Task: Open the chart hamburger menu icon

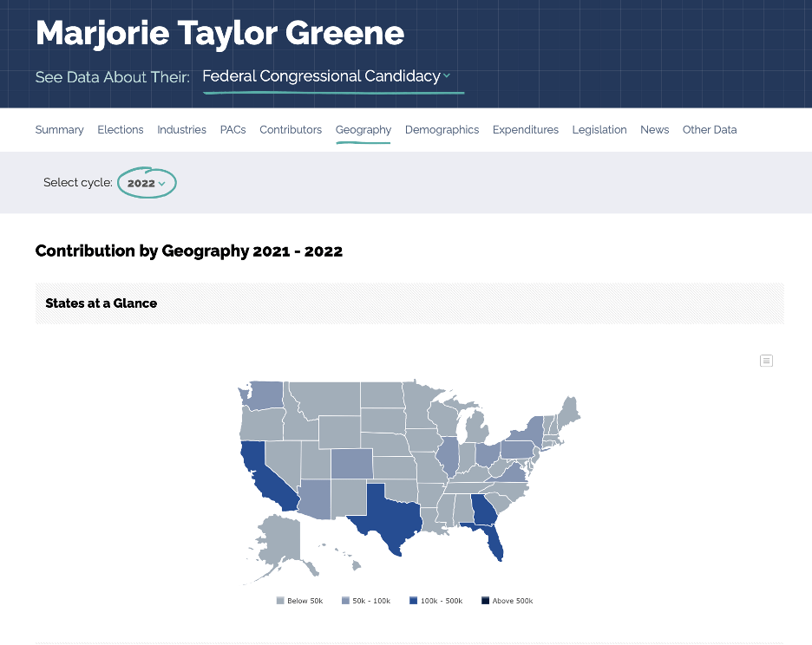Action: point(766,361)
